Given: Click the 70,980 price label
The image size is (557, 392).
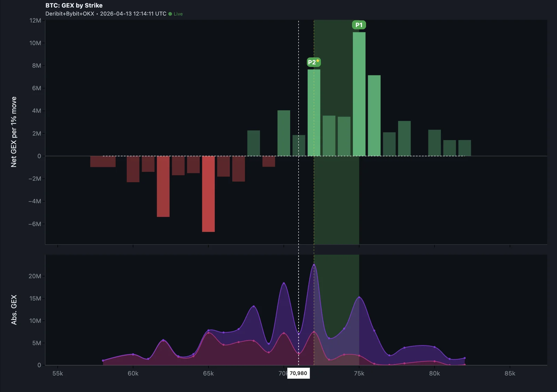Looking at the screenshot, I should [x=299, y=373].
